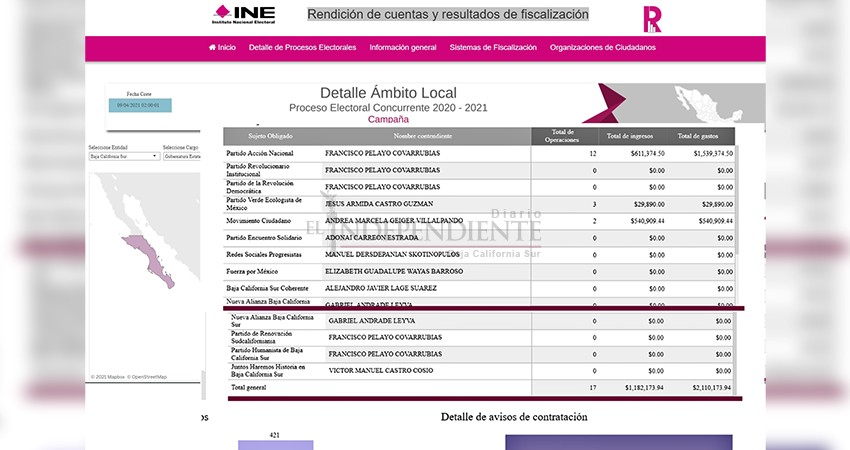Expand the Seleccione Cargo dropdown

182,156
